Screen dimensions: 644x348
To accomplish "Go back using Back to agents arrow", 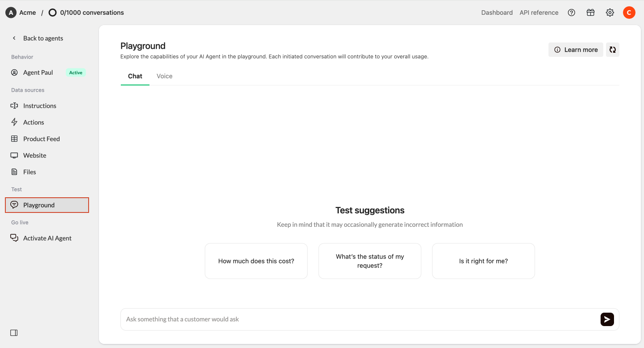I will pyautogui.click(x=14, y=38).
